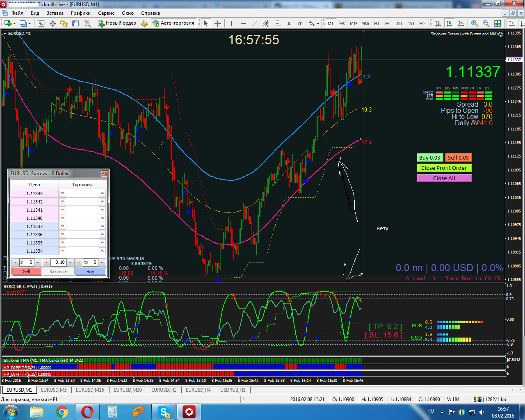Click orange Sell 0.03 chart button
The width and height of the screenshot is (525, 420).
tap(458, 157)
